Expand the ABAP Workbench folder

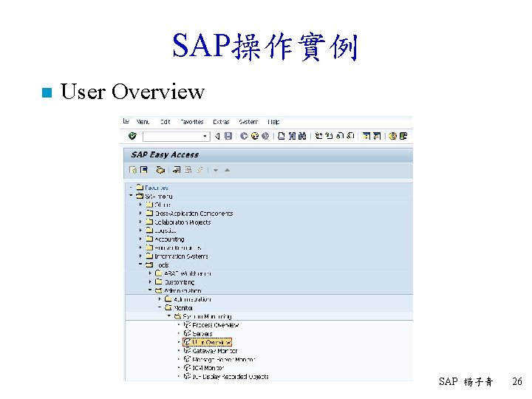tap(150, 273)
